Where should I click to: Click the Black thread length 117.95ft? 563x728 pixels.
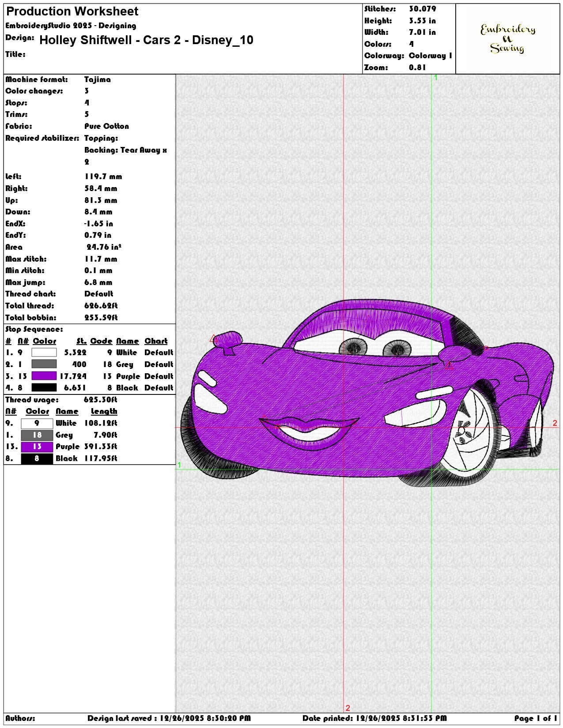pyautogui.click(x=101, y=458)
